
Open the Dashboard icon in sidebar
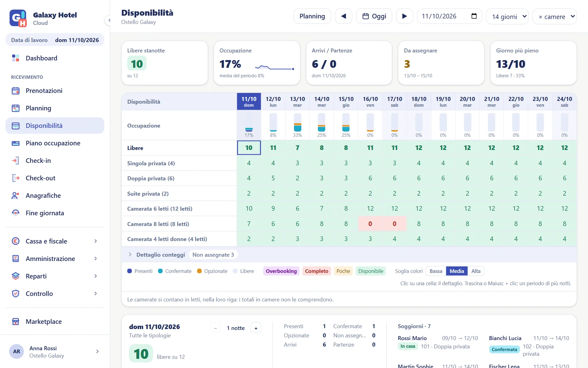16,58
